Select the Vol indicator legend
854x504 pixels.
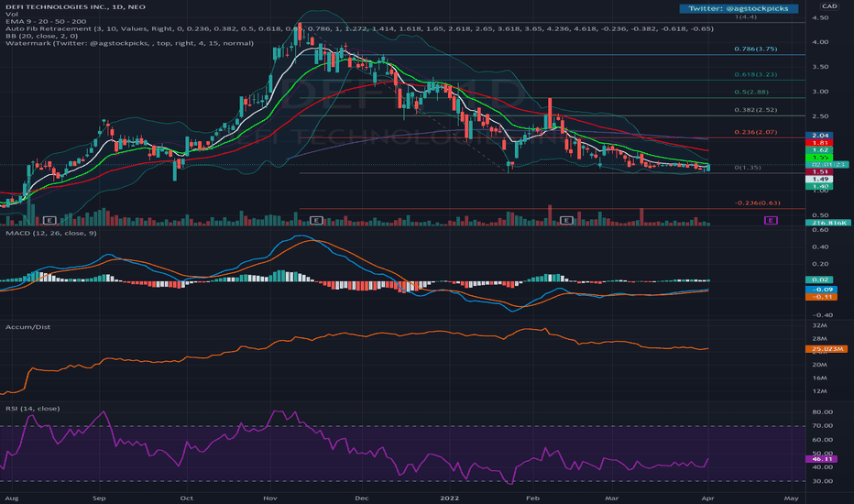click(x=11, y=14)
